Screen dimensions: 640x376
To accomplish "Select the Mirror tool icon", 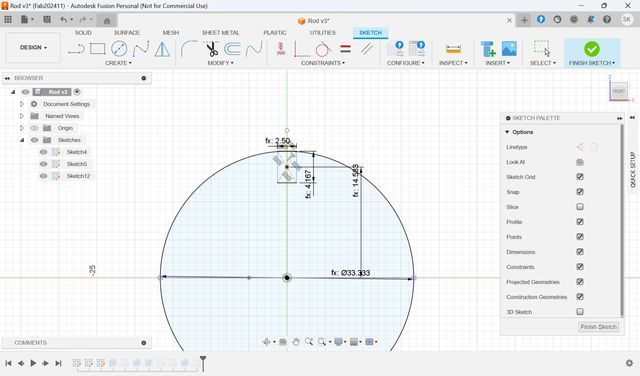I will 162,49.
